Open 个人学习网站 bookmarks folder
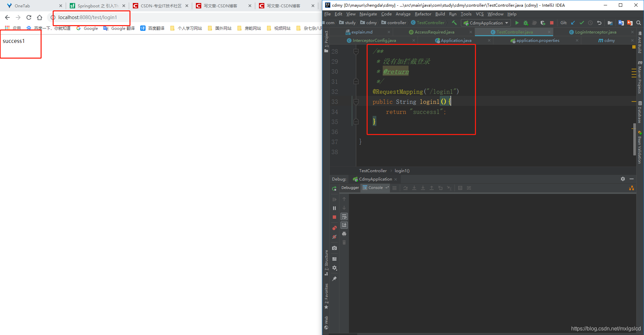The image size is (644, 335). click(186, 28)
